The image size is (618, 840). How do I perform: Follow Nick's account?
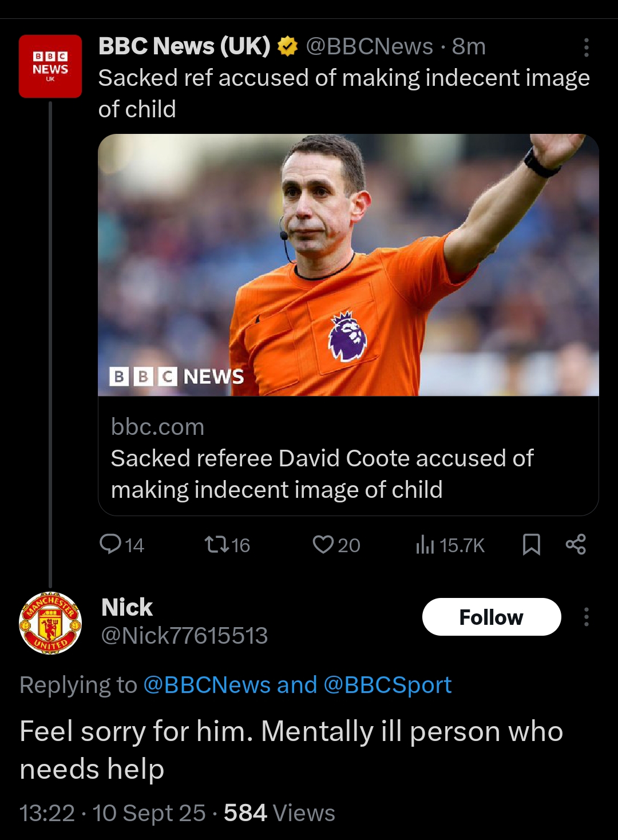tap(491, 617)
